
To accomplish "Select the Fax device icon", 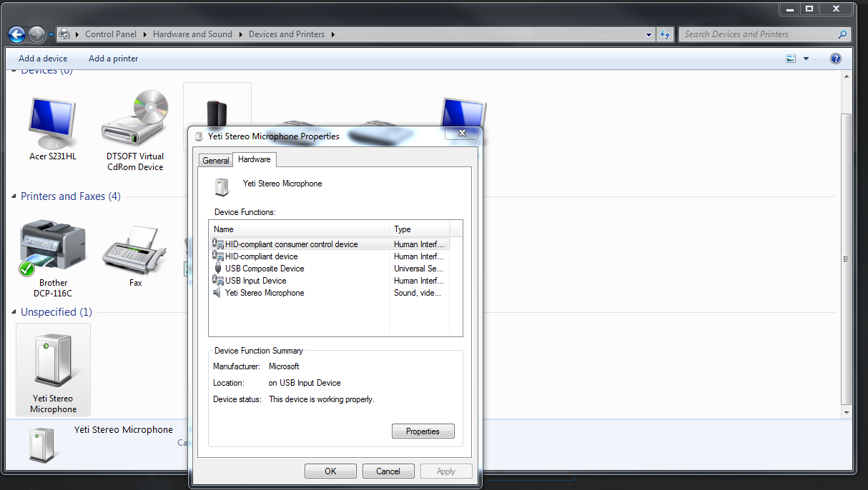I will (135, 250).
